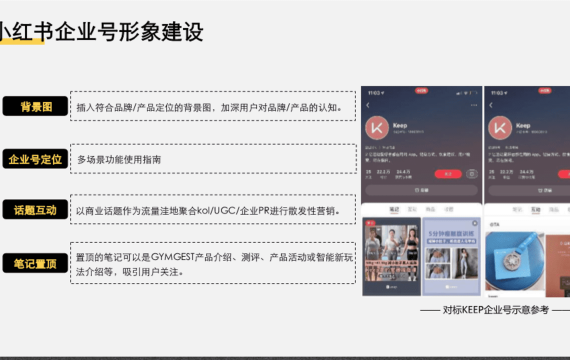
Task: Click the Keep username in the right phone mockup
Action: (x=523, y=125)
